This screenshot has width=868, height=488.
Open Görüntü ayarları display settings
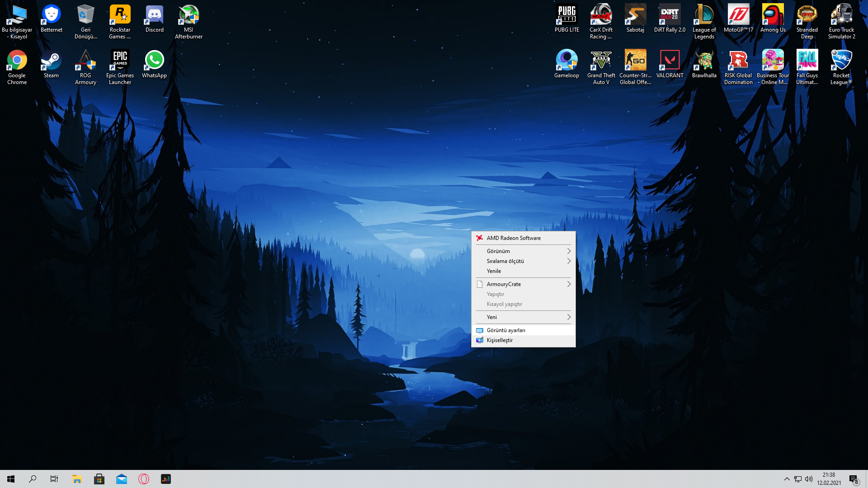point(524,330)
